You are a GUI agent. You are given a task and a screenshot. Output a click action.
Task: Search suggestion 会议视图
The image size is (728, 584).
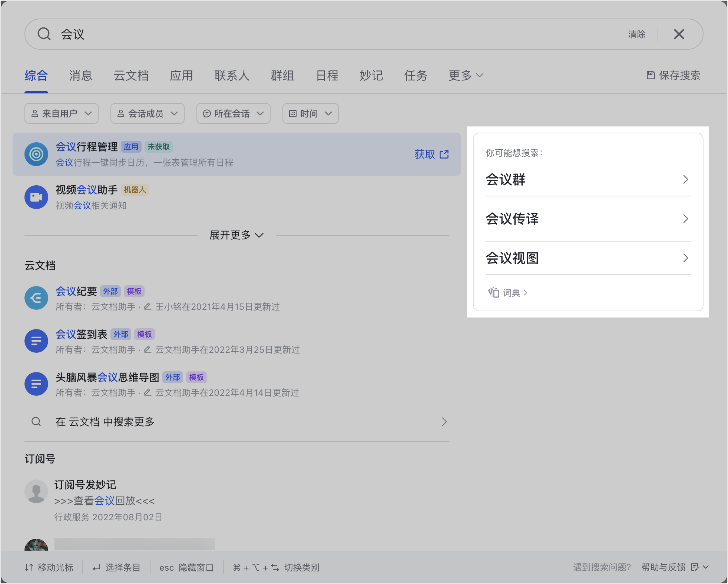tap(512, 258)
